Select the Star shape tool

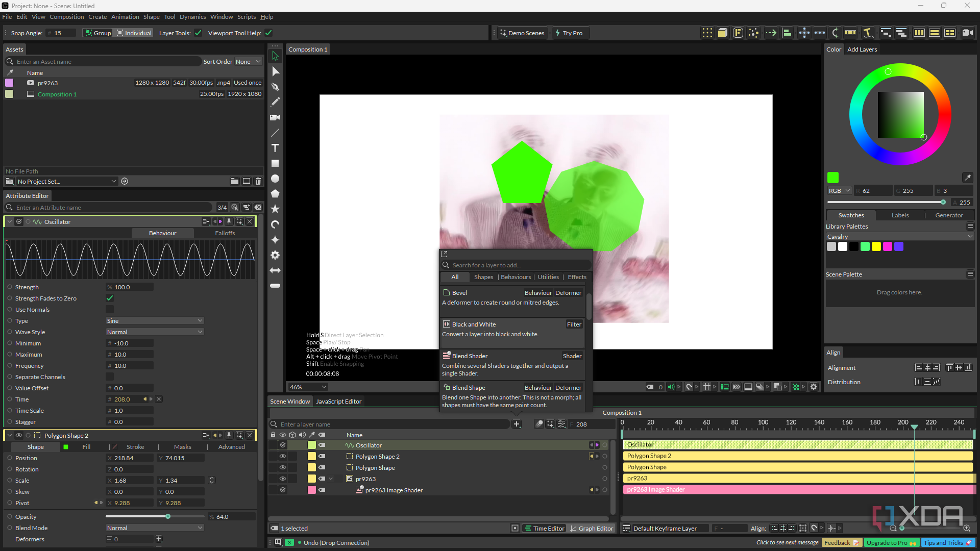click(275, 209)
